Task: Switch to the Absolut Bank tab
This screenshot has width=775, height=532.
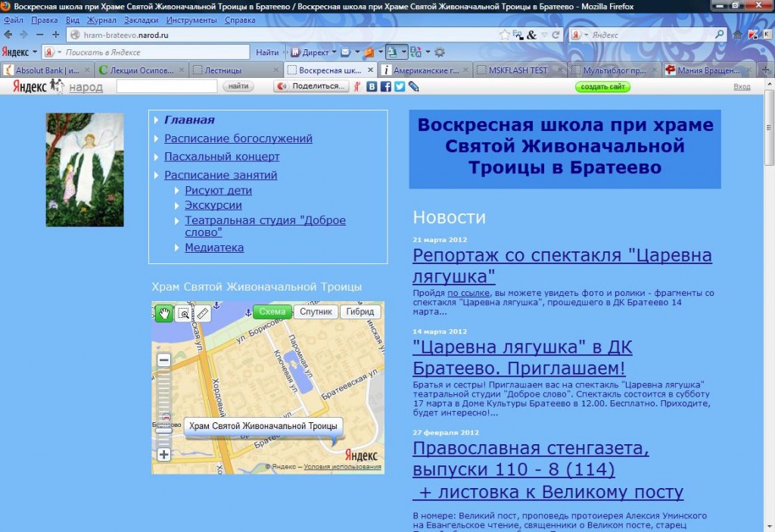Action: tap(48, 70)
